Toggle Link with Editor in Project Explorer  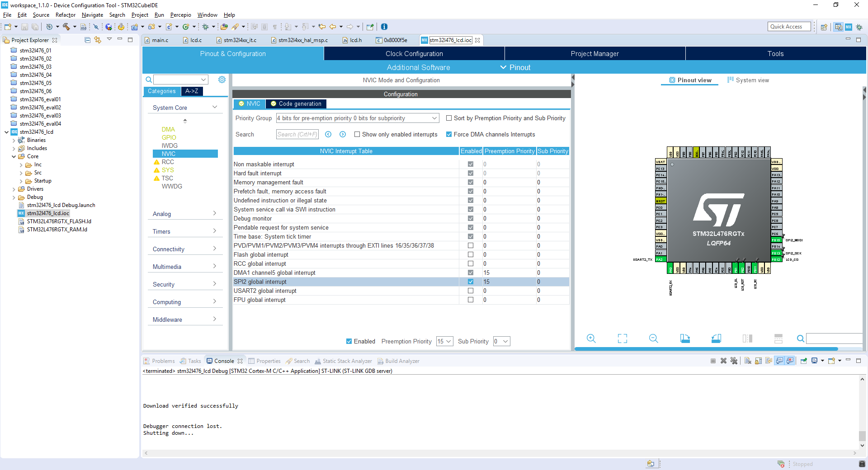tap(98, 40)
